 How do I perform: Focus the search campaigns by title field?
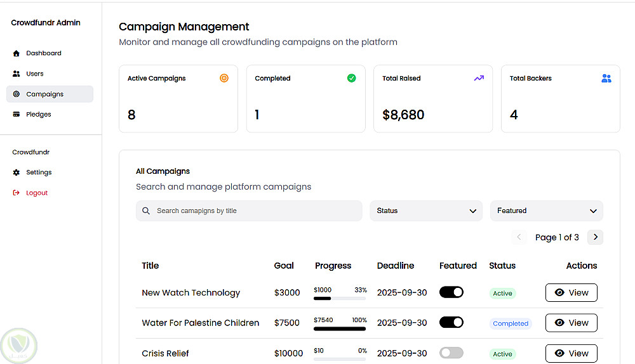254,211
